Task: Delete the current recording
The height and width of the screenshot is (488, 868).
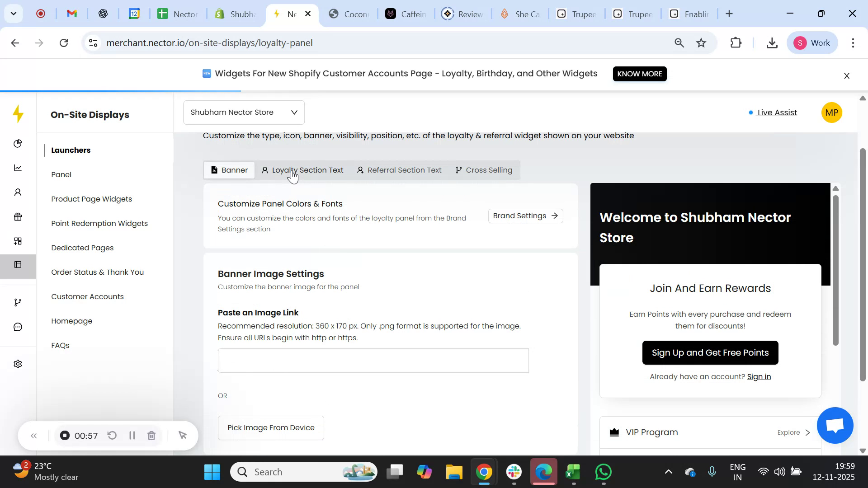Action: tap(151, 435)
